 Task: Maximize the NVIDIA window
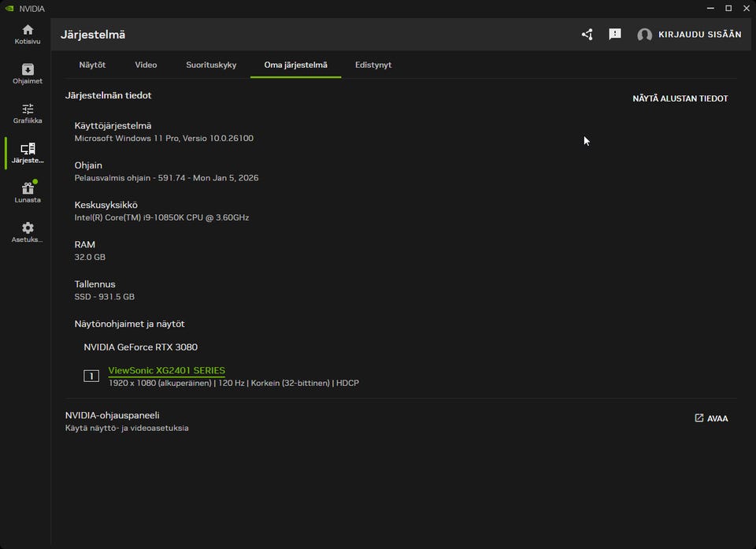[728, 8]
